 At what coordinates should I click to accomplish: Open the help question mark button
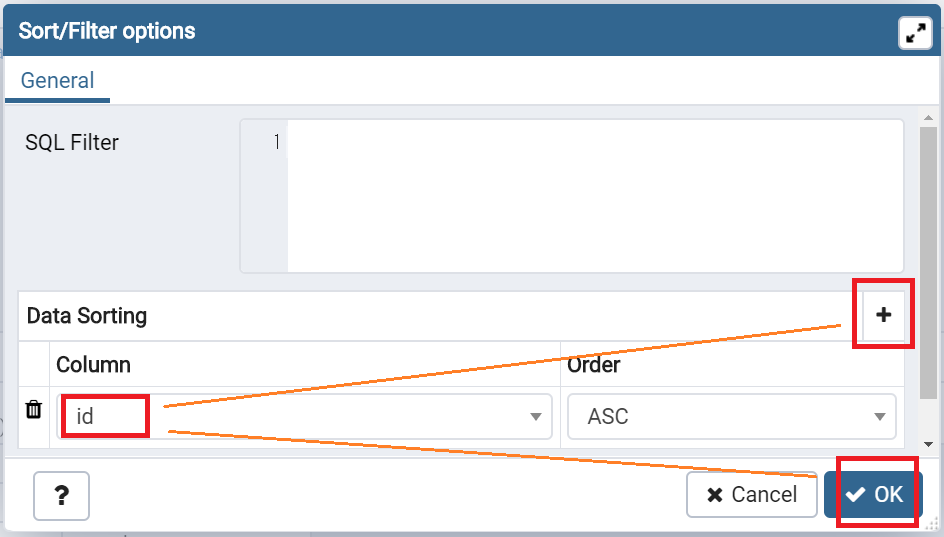click(61, 495)
